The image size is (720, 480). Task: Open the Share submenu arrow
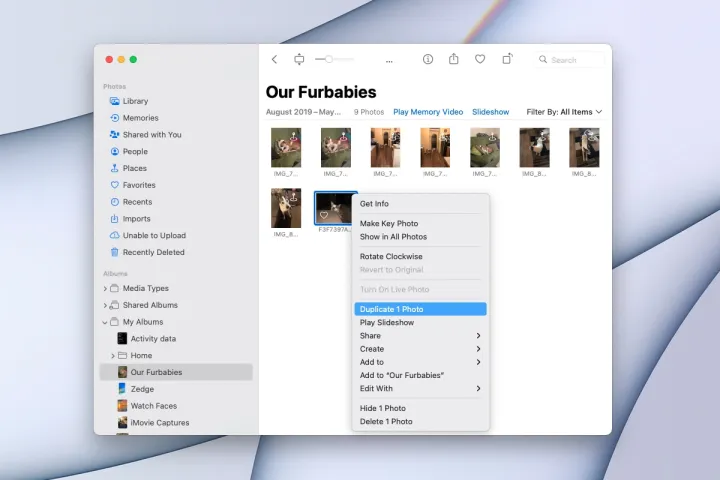478,336
